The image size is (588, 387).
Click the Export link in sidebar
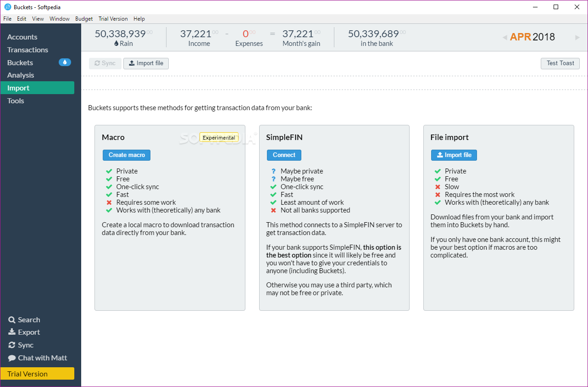pos(29,332)
